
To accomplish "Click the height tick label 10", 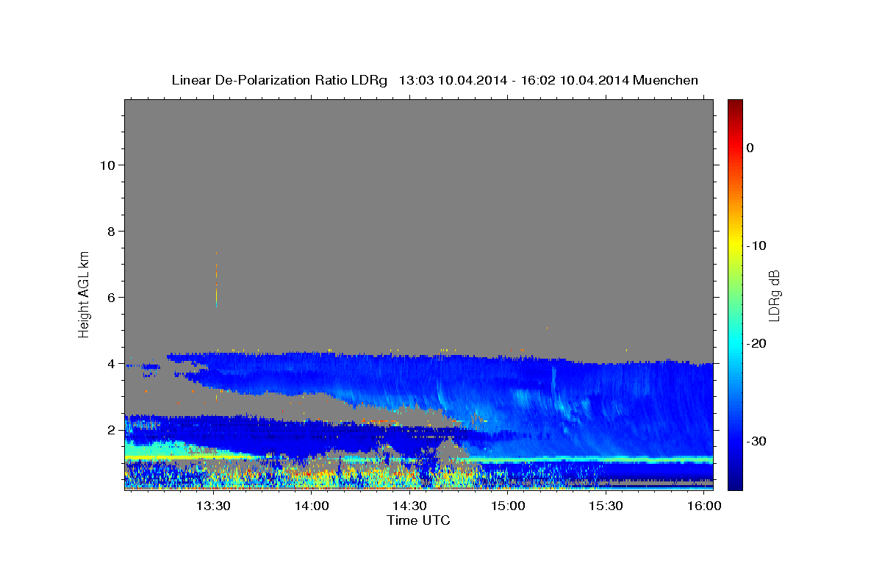I will (107, 165).
